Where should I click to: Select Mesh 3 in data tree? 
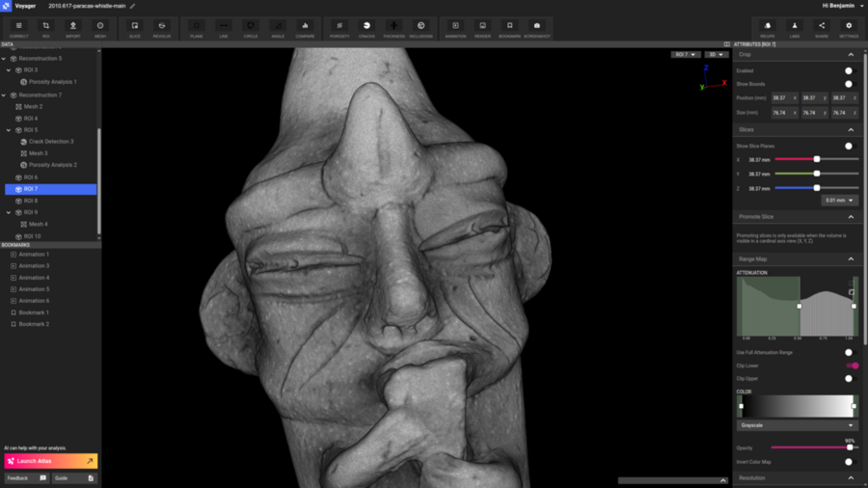38,153
